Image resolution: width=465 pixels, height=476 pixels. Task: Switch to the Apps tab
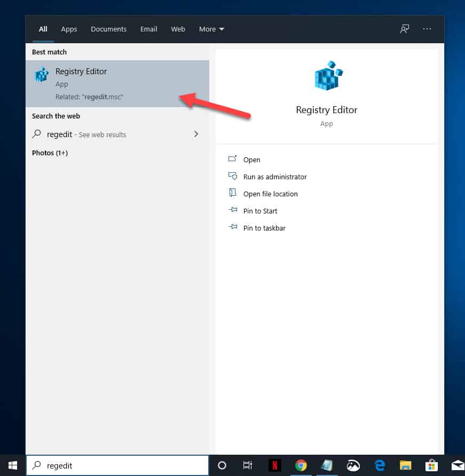pos(69,29)
